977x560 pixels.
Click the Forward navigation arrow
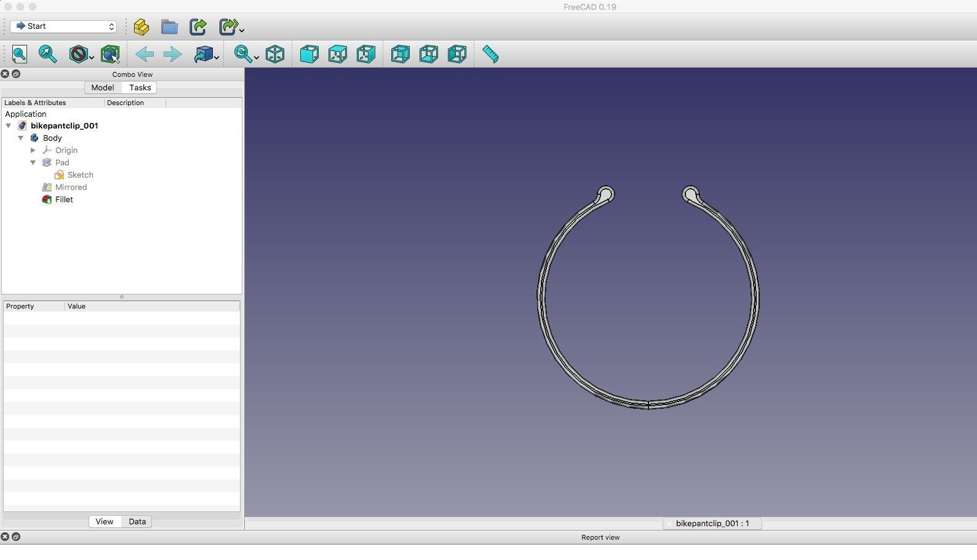coord(173,54)
